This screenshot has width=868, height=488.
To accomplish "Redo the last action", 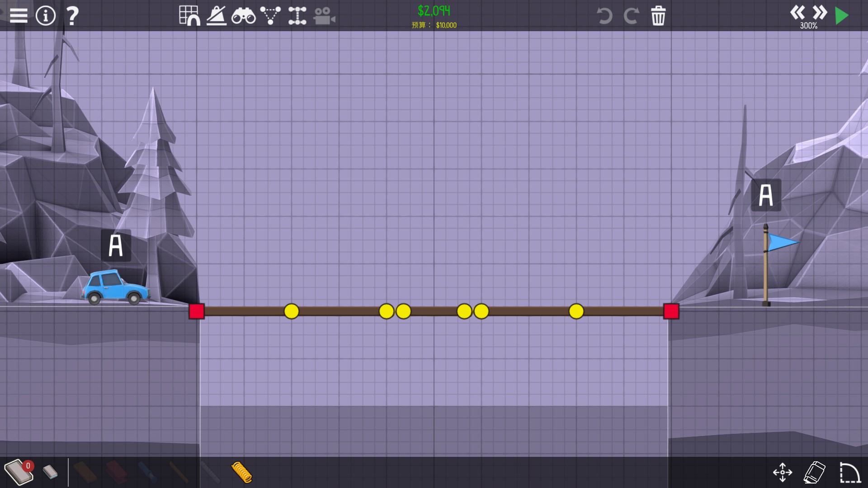I will click(631, 16).
